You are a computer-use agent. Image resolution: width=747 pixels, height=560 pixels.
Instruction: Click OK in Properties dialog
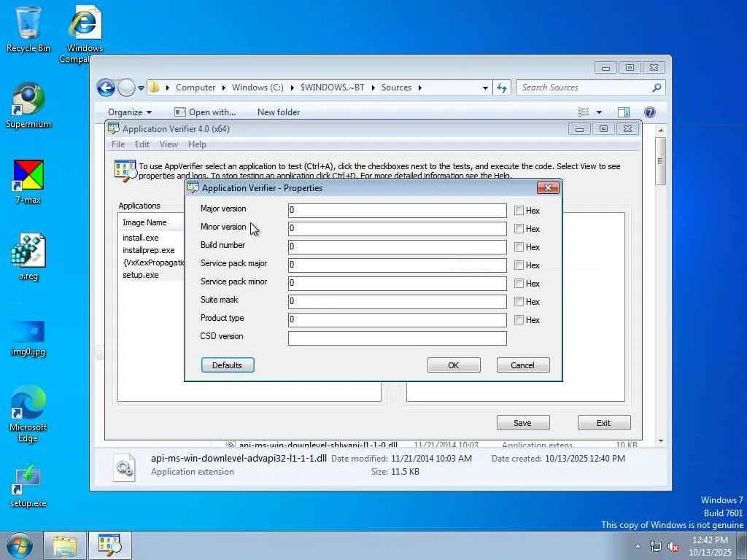(x=454, y=365)
